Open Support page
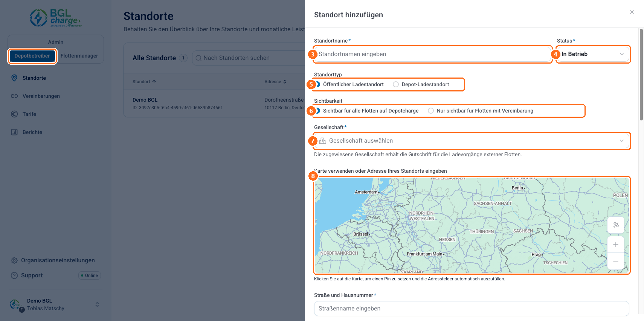Screen dimensions: 644x321 pyautogui.click(x=32, y=275)
